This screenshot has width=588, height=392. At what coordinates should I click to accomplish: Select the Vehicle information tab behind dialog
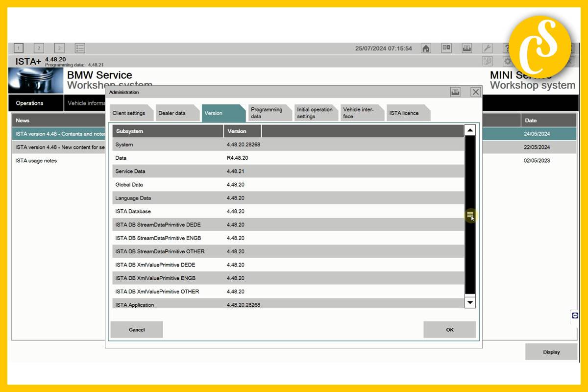click(85, 103)
